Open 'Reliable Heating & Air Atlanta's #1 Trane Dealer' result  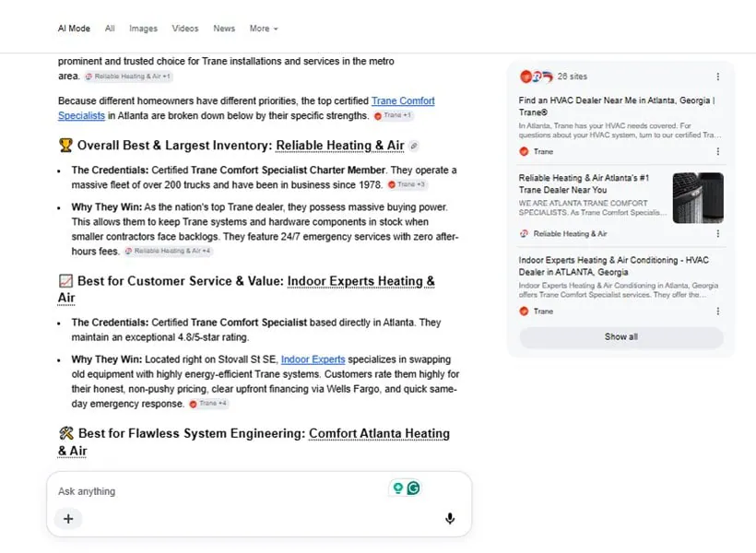584,183
